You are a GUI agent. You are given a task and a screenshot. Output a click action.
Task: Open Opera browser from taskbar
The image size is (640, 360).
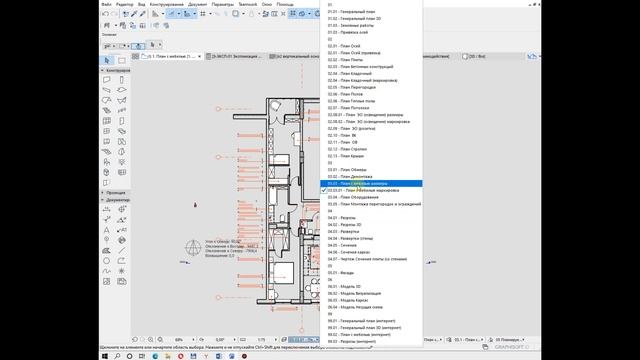pos(181,356)
